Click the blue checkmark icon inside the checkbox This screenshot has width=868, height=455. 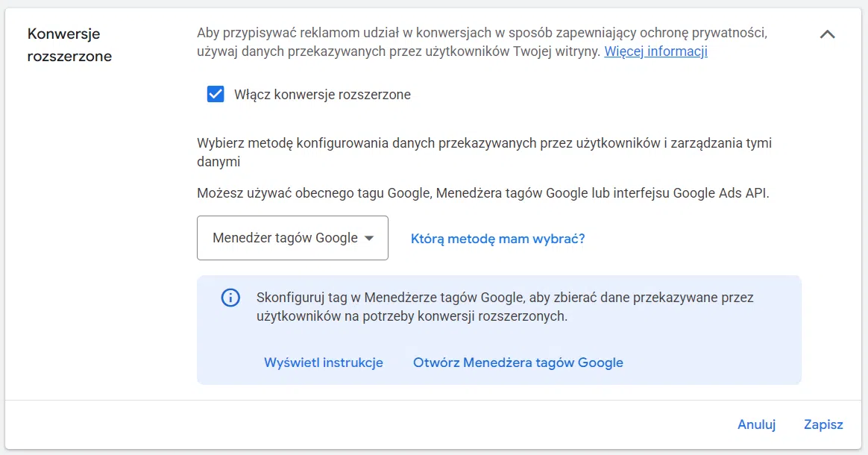pos(215,94)
